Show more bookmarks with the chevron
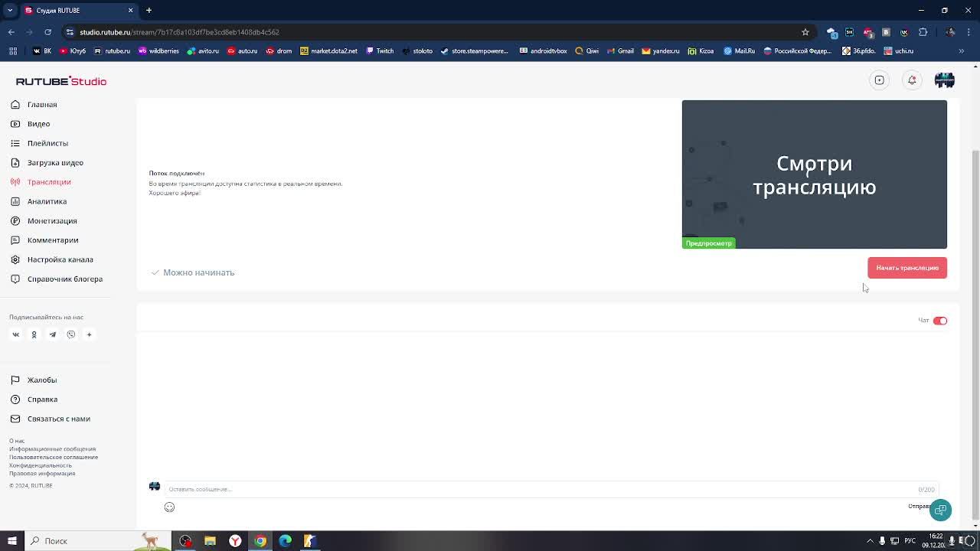The height and width of the screenshot is (551, 980). pyautogui.click(x=962, y=51)
